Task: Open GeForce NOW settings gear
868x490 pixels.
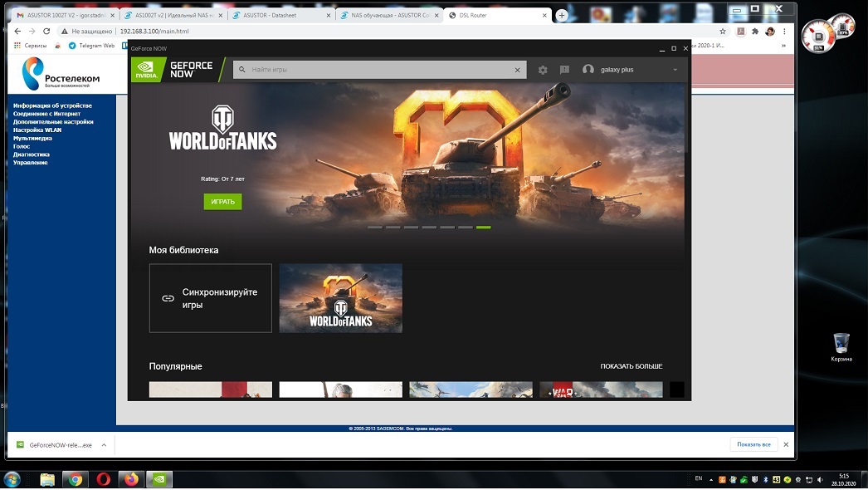Action: pyautogui.click(x=543, y=70)
